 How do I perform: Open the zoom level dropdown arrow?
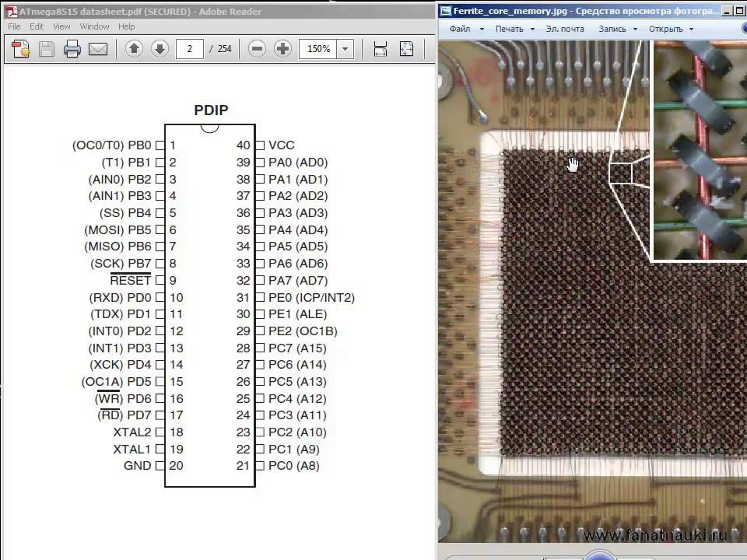[x=345, y=48]
